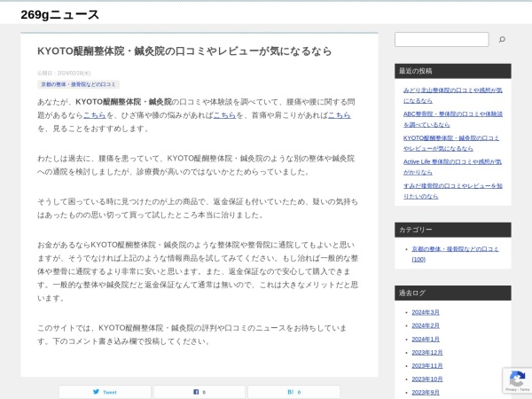Viewport: 532px width, 399px height.
Task: Open the 269gニュース site title
Action: tap(59, 14)
